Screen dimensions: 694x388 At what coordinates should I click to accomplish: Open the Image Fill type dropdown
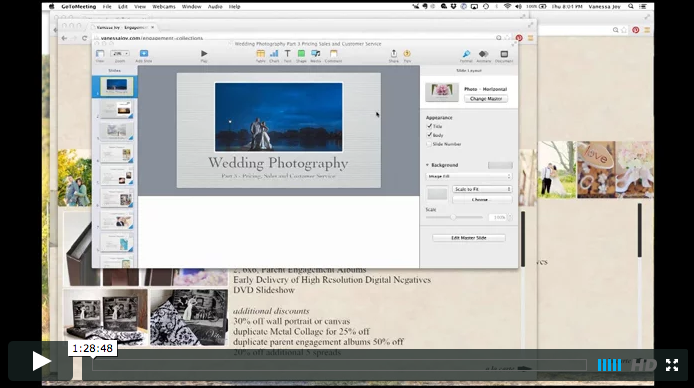[x=469, y=176]
